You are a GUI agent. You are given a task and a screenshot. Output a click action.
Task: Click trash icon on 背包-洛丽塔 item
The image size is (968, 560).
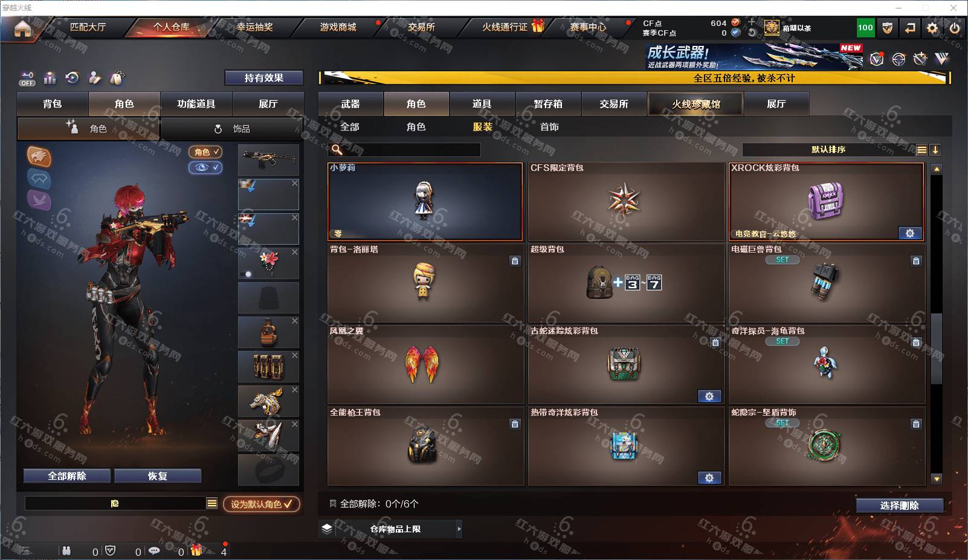[515, 261]
